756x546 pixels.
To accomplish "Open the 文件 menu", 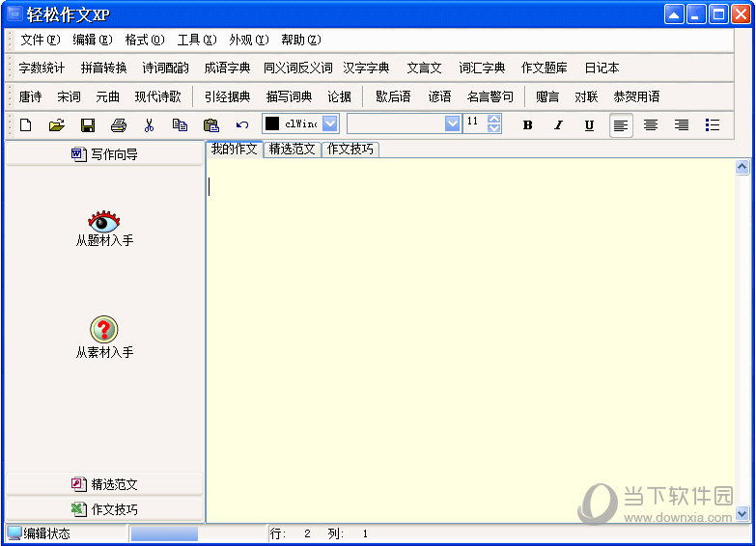I will [40, 40].
